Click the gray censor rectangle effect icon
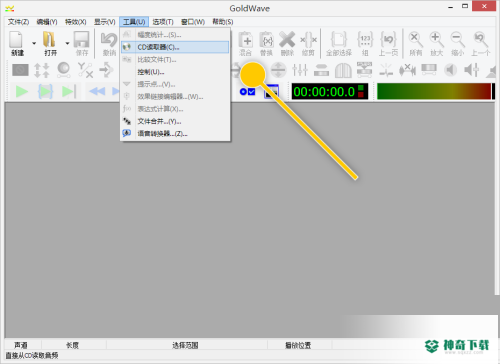 coord(20,70)
